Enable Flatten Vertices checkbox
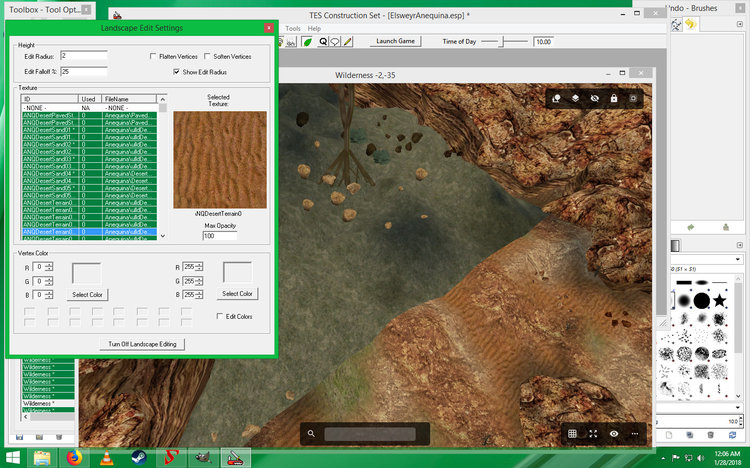Viewport: 750px width, 468px height. tap(153, 56)
